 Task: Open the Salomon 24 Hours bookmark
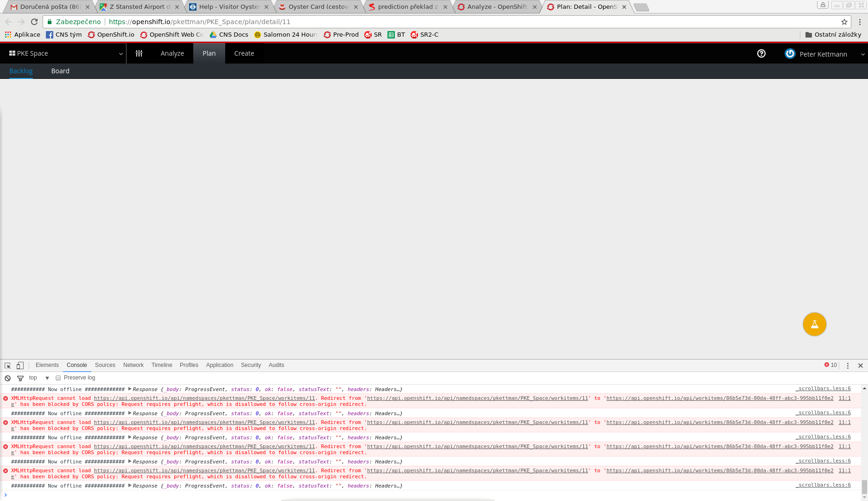286,35
